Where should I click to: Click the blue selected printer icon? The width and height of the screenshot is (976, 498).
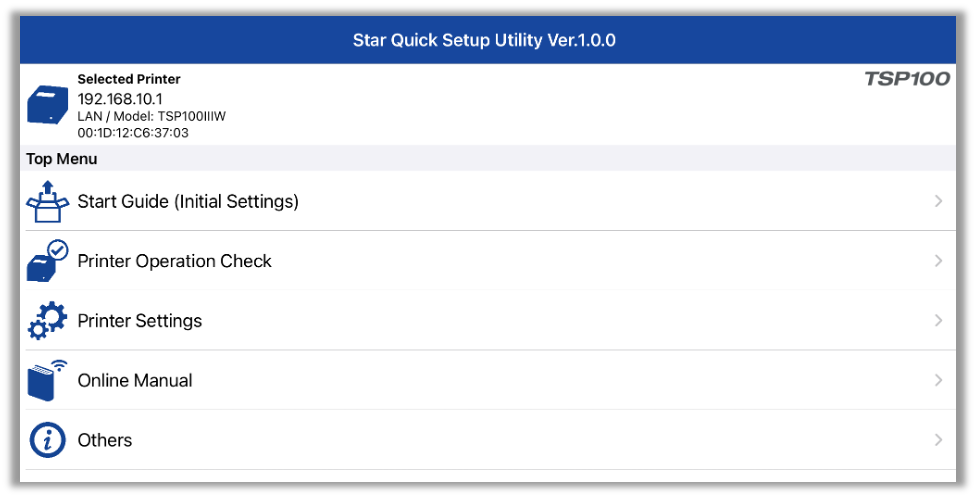tap(47, 105)
